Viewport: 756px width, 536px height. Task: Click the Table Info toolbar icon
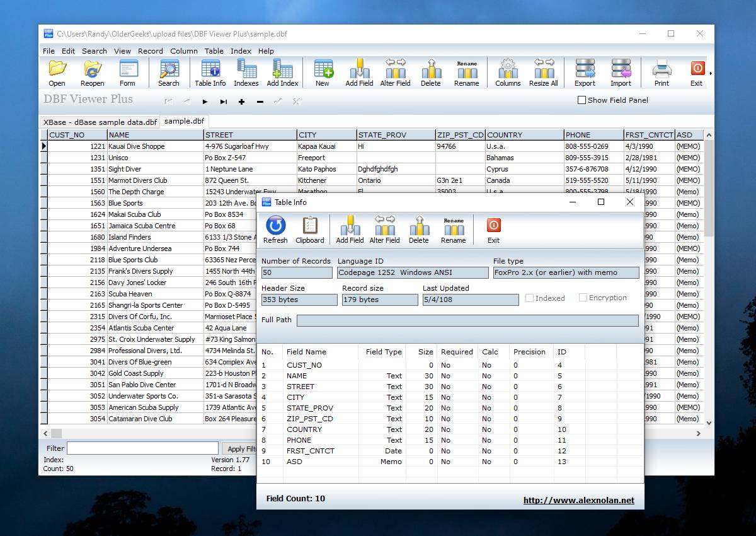click(210, 73)
